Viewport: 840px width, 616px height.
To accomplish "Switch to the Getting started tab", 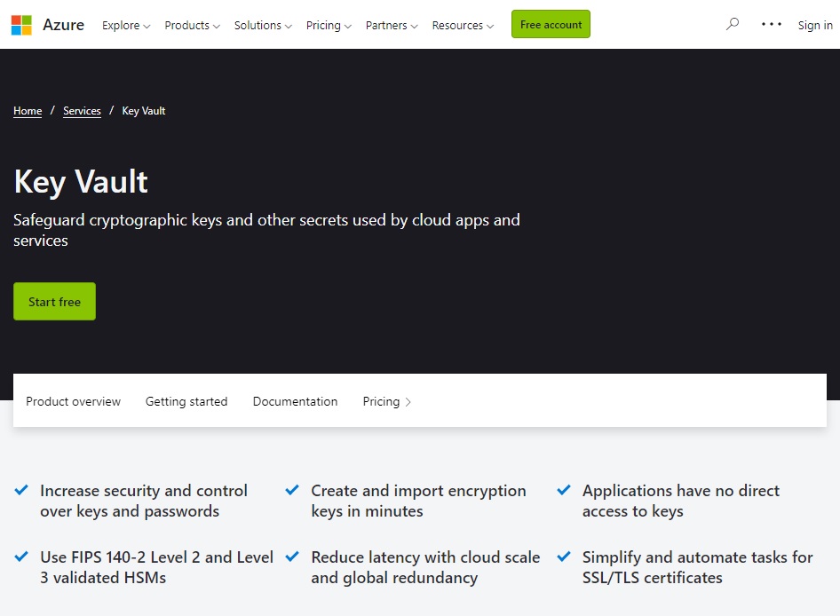I will [186, 401].
